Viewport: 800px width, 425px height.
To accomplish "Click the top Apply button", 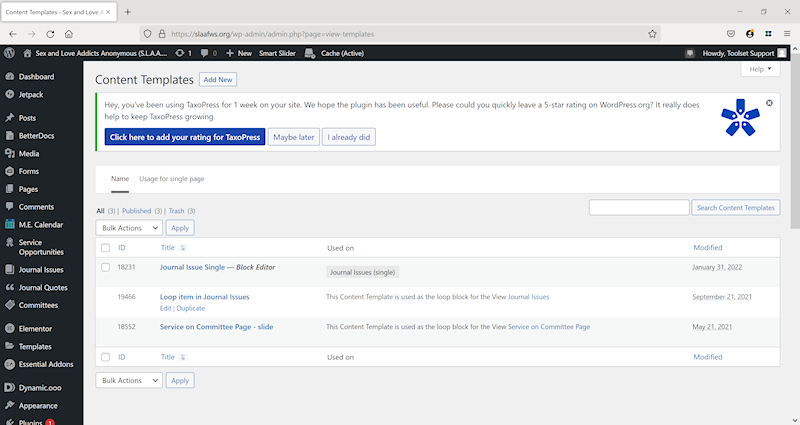I will pyautogui.click(x=180, y=228).
